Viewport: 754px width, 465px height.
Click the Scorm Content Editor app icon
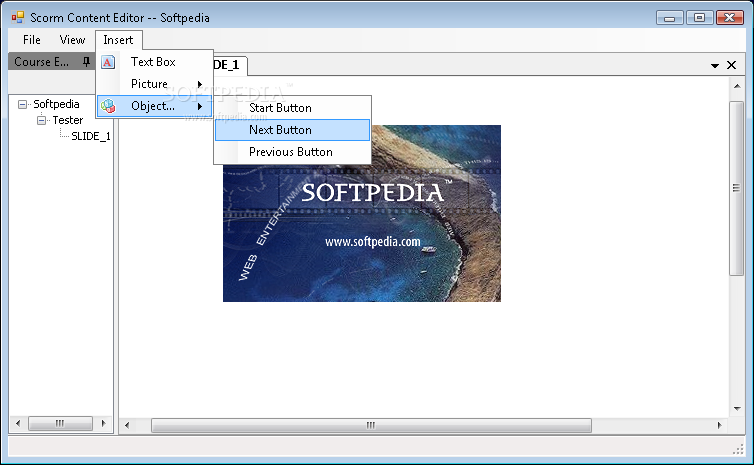tap(18, 18)
